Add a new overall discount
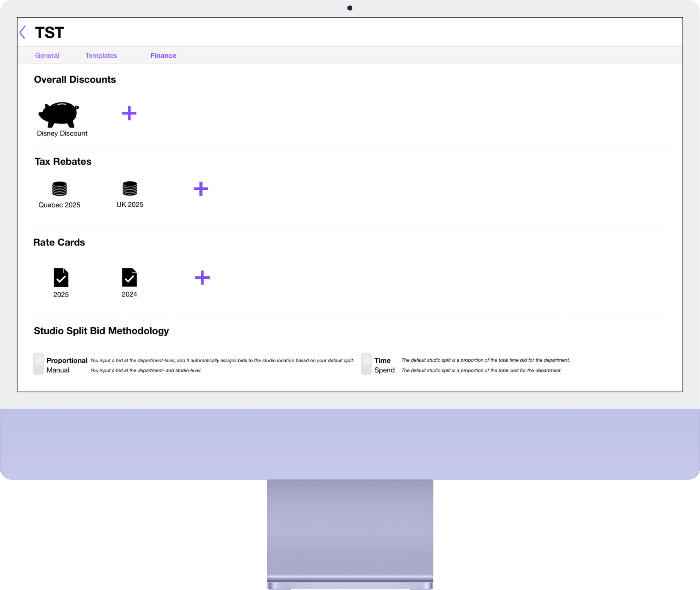The width and height of the screenshot is (700, 590). (x=129, y=113)
